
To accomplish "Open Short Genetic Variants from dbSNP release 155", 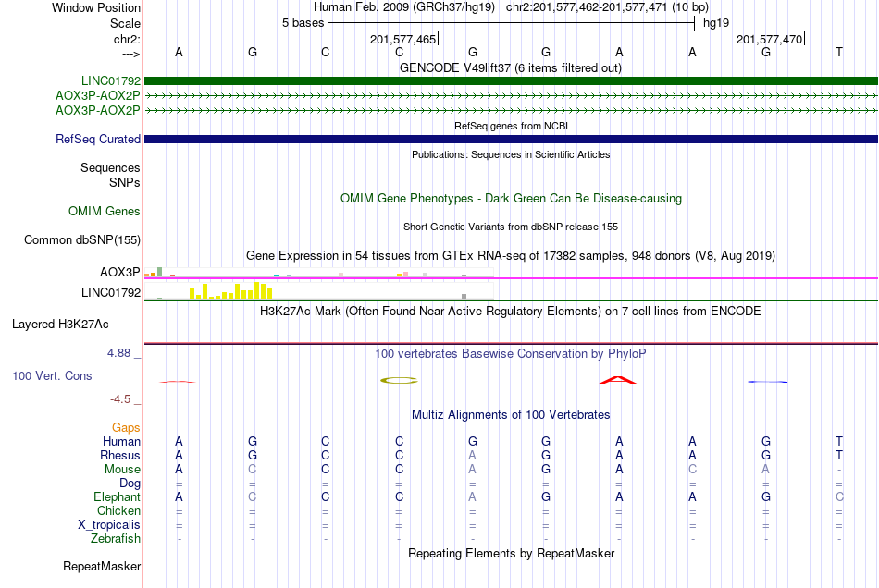I will coord(511,227).
